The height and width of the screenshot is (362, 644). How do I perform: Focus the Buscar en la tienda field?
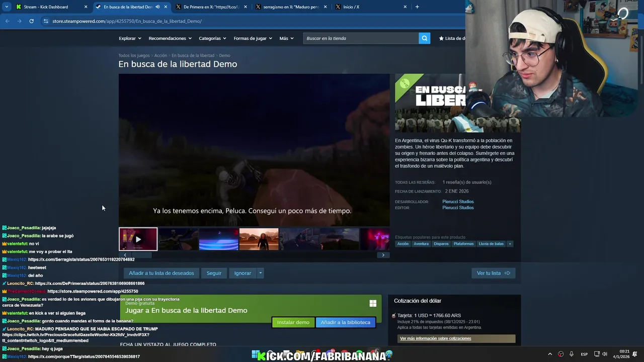(361, 38)
